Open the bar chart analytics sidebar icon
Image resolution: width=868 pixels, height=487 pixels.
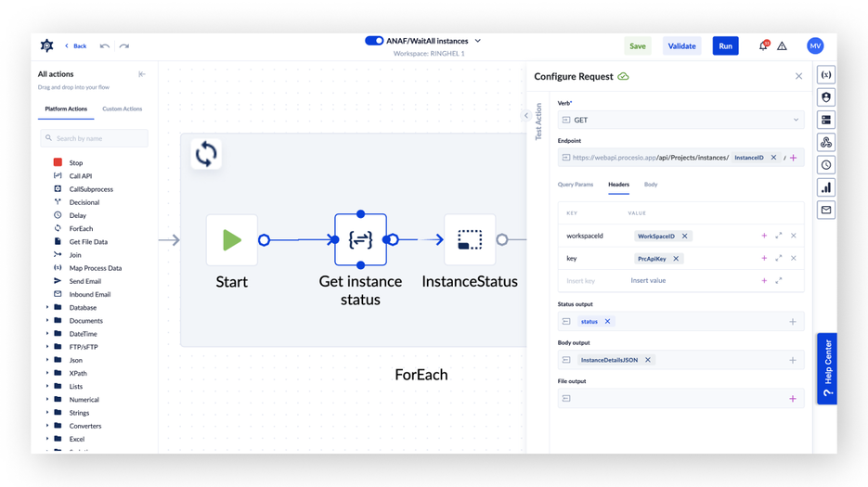pyautogui.click(x=825, y=187)
